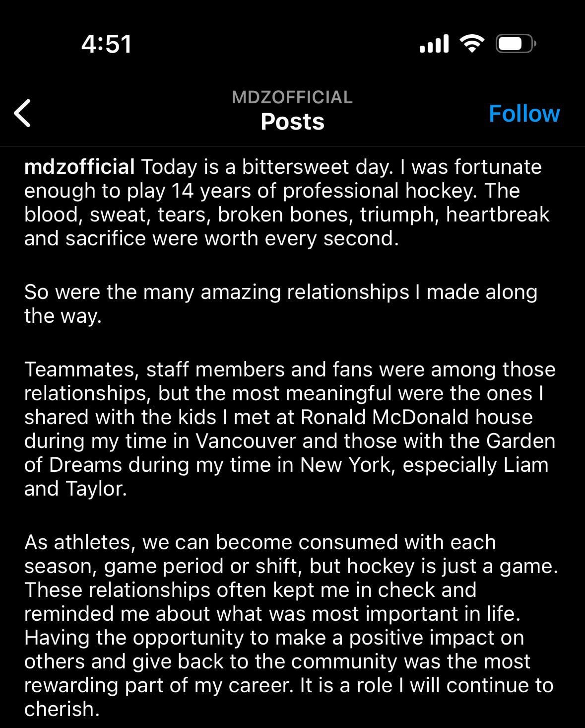Follow the mdzofficial account
The width and height of the screenshot is (585, 728).
[524, 114]
